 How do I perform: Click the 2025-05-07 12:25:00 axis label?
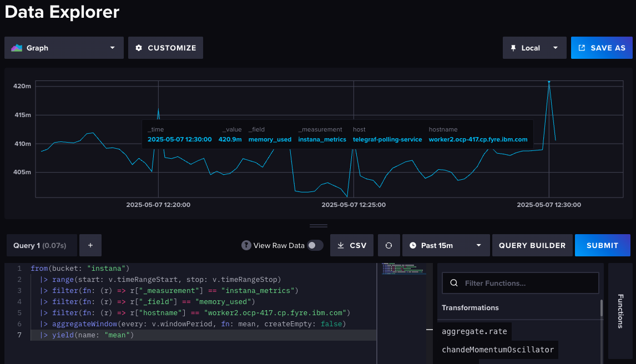pyautogui.click(x=354, y=205)
